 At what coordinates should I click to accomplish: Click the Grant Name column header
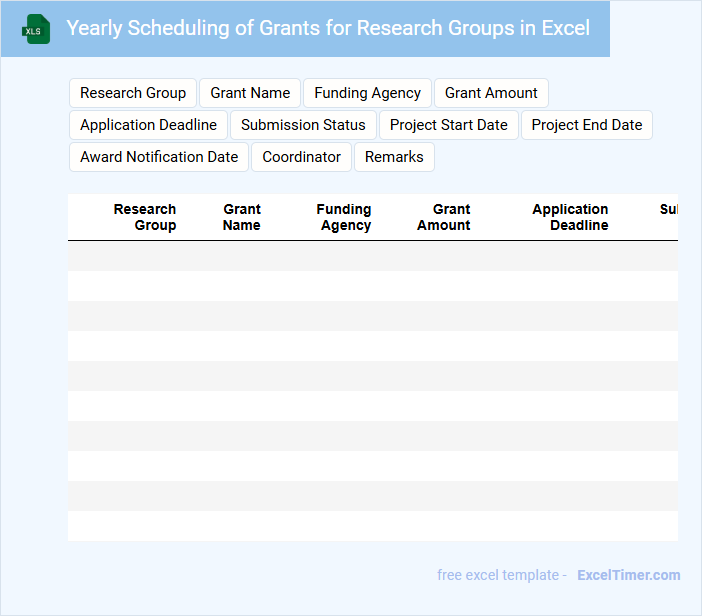242,217
